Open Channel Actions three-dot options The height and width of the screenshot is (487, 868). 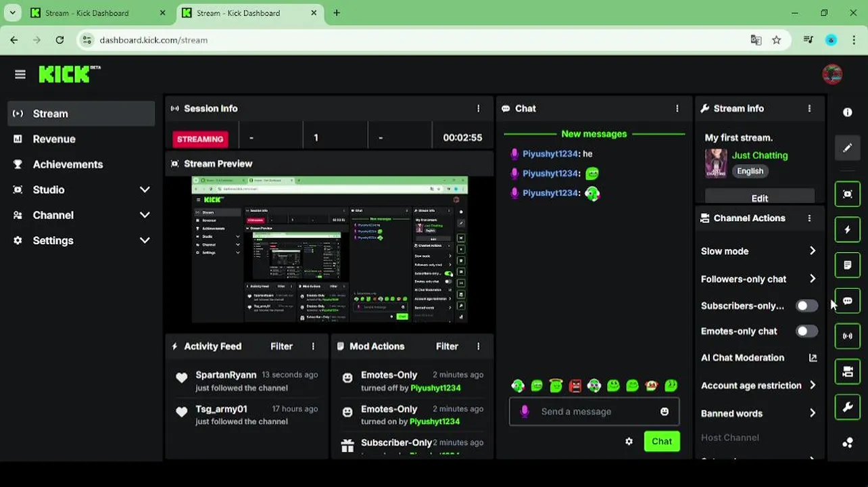tap(809, 218)
